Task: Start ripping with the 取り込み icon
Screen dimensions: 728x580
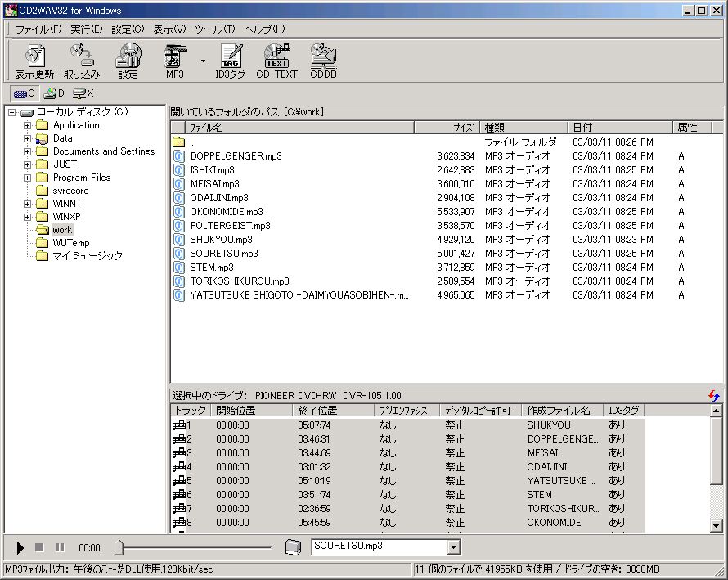Action: point(82,61)
